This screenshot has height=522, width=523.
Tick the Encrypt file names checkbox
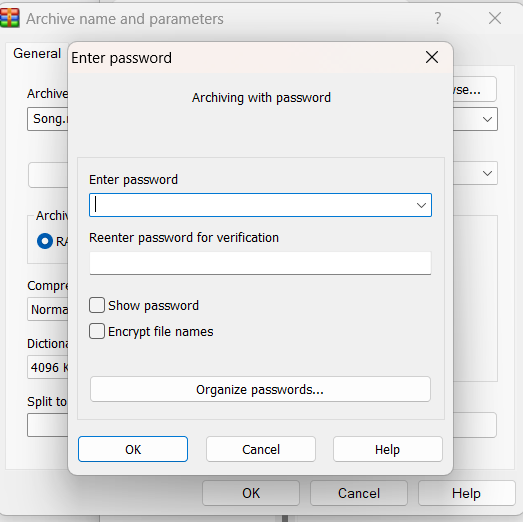click(97, 331)
